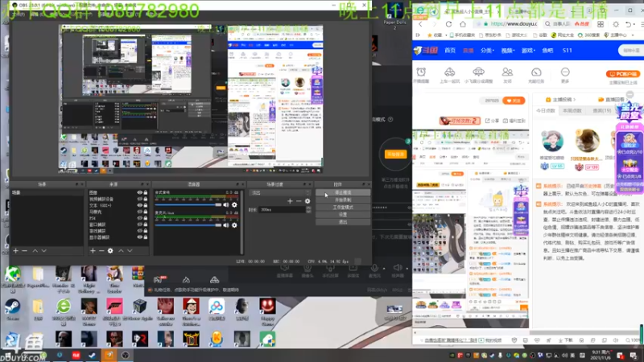Increase transition duration with up stepper

pos(308,208)
